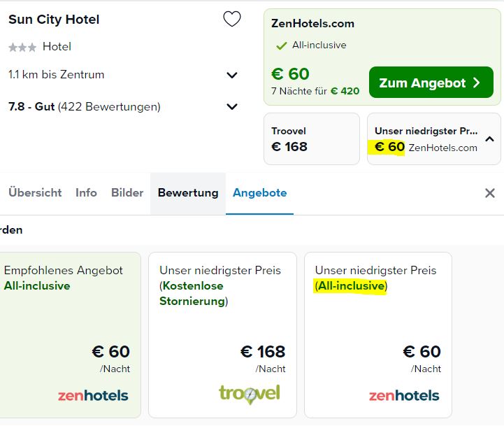Select the Bewertung tab
This screenshot has height=426, width=504.
(x=188, y=193)
